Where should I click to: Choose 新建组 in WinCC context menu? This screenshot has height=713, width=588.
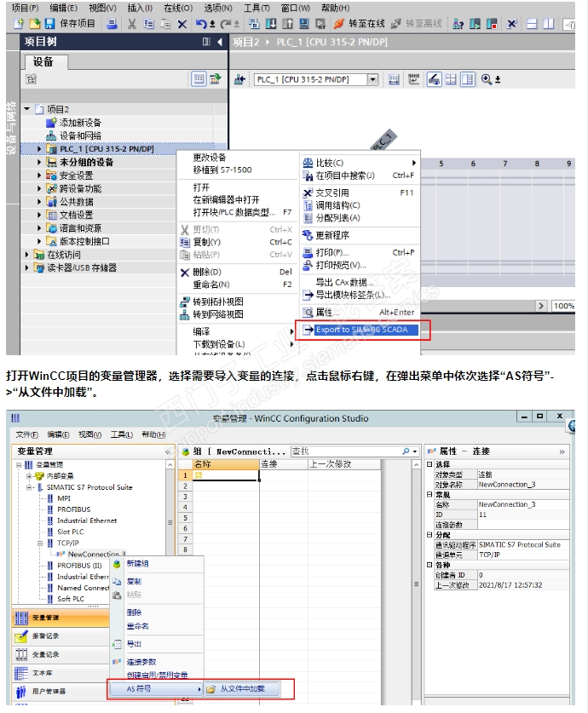point(157,564)
